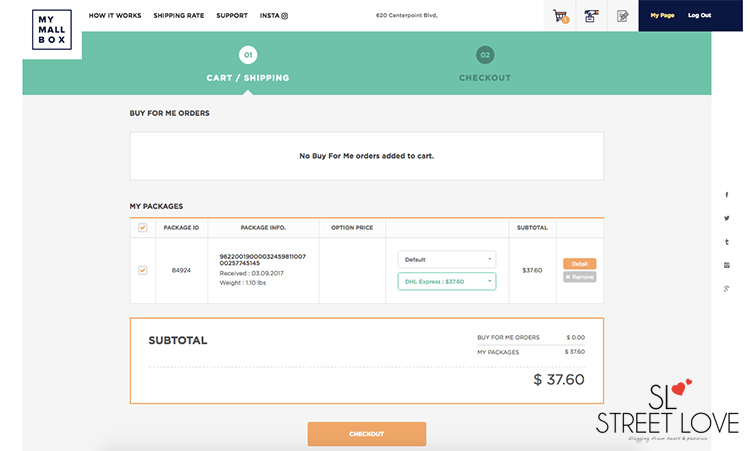Click the My Mall Box logo

click(52, 30)
